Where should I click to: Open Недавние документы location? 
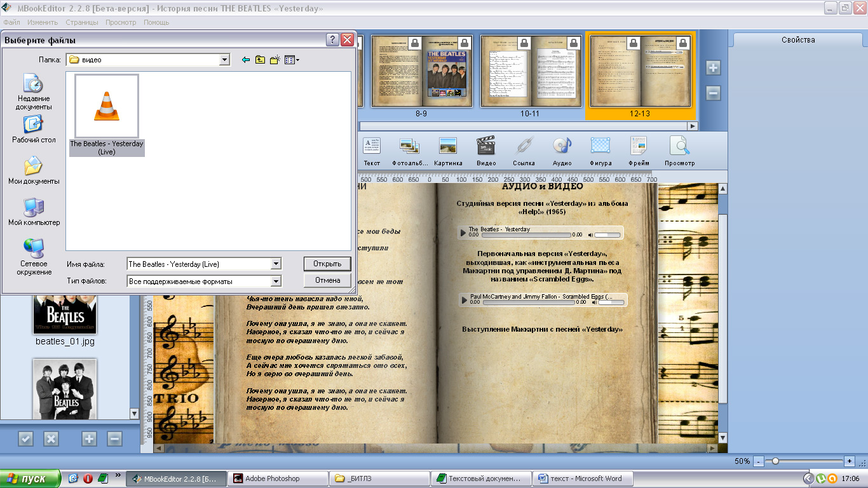point(34,92)
